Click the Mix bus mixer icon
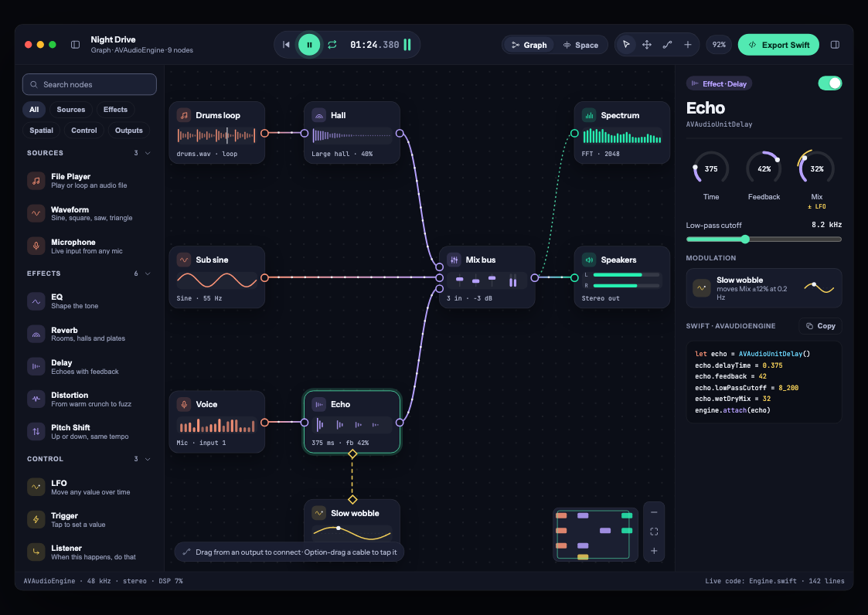868x615 pixels. [454, 260]
